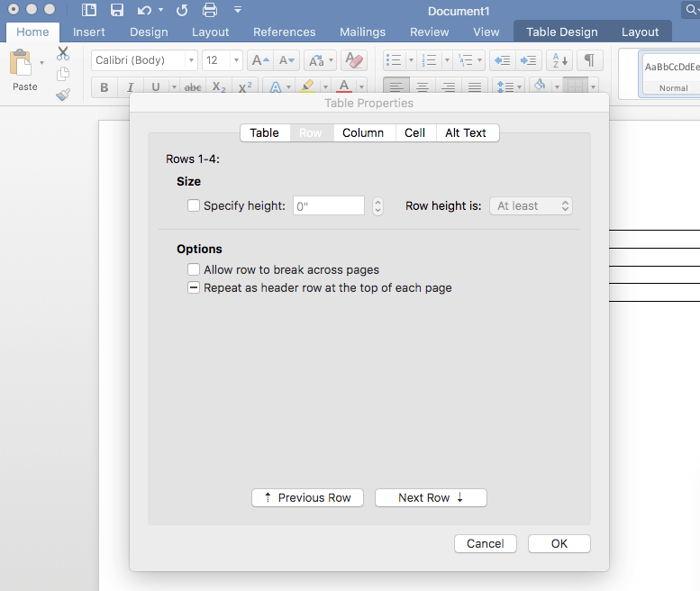Click the Search magnifier icon
700x591 pixels.
[x=691, y=9]
